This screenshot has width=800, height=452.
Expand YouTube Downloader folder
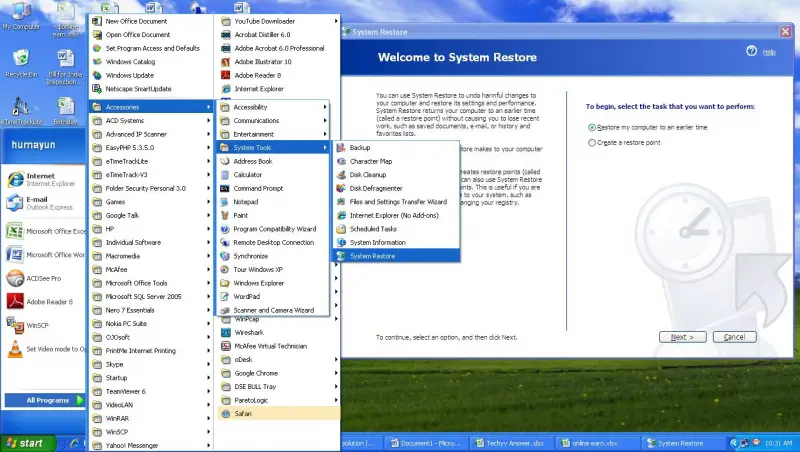(279, 21)
